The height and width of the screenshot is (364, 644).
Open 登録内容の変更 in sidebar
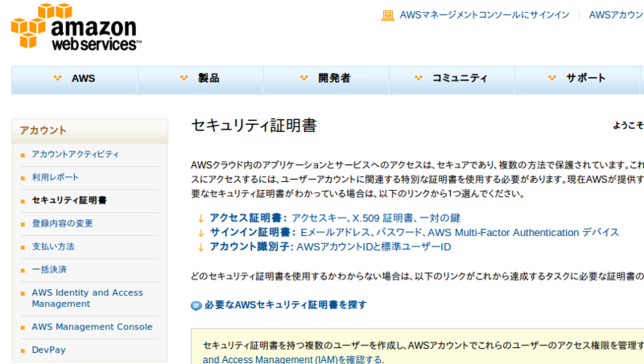click(x=63, y=223)
